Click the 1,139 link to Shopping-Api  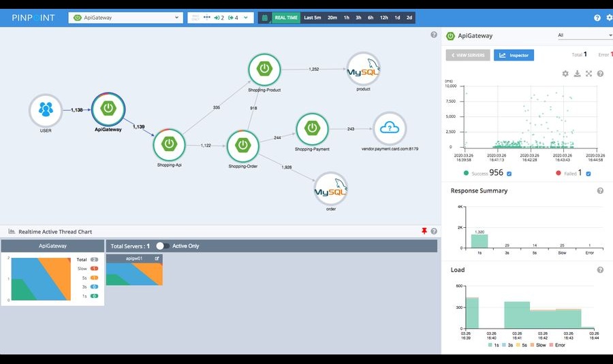tap(138, 127)
